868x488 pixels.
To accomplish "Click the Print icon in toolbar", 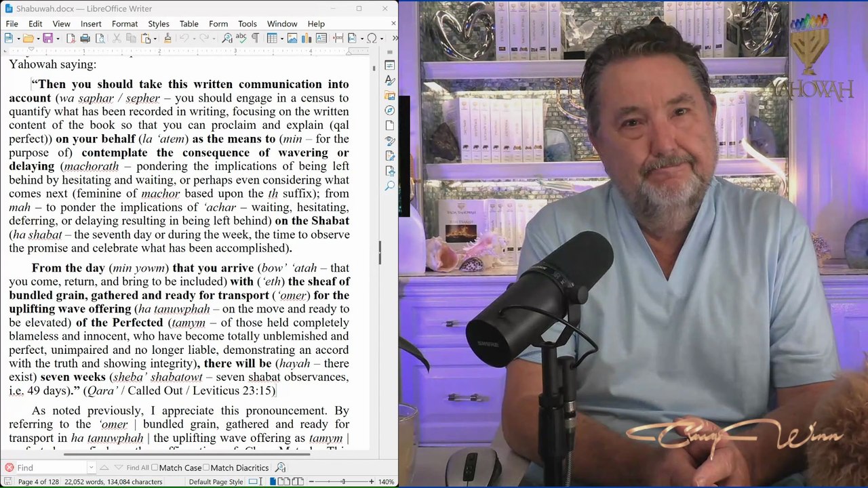I will (x=85, y=39).
